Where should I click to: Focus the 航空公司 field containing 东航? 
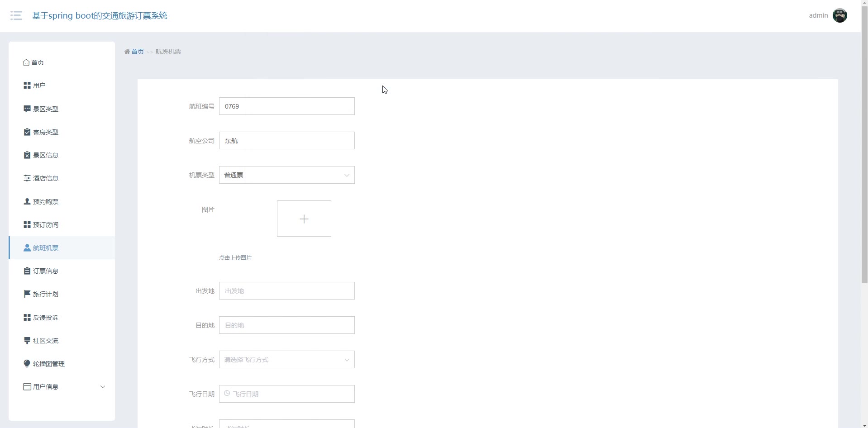(x=287, y=141)
